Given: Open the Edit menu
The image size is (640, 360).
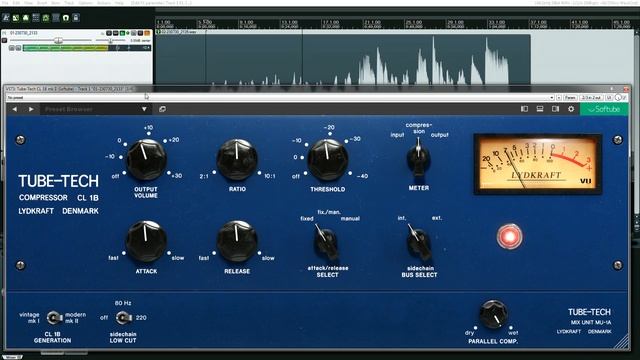Looking at the screenshot, I should click(x=16, y=3).
